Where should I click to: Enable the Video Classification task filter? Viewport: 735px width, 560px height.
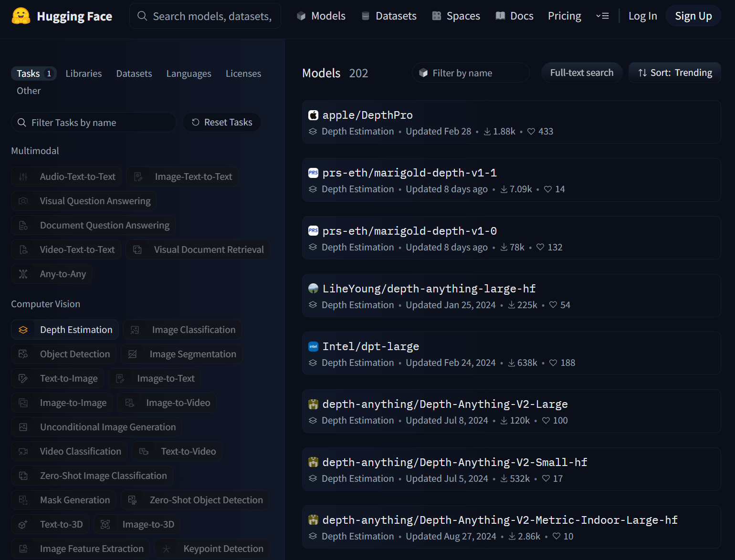point(69,451)
